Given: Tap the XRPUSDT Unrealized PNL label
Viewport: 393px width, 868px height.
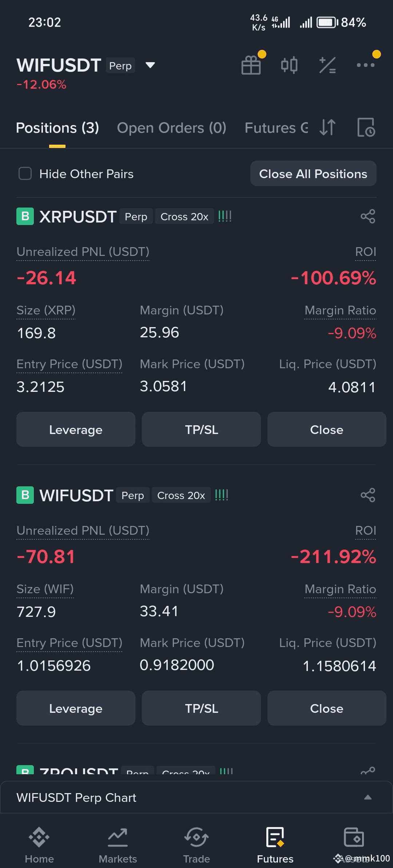Looking at the screenshot, I should pyautogui.click(x=83, y=252).
